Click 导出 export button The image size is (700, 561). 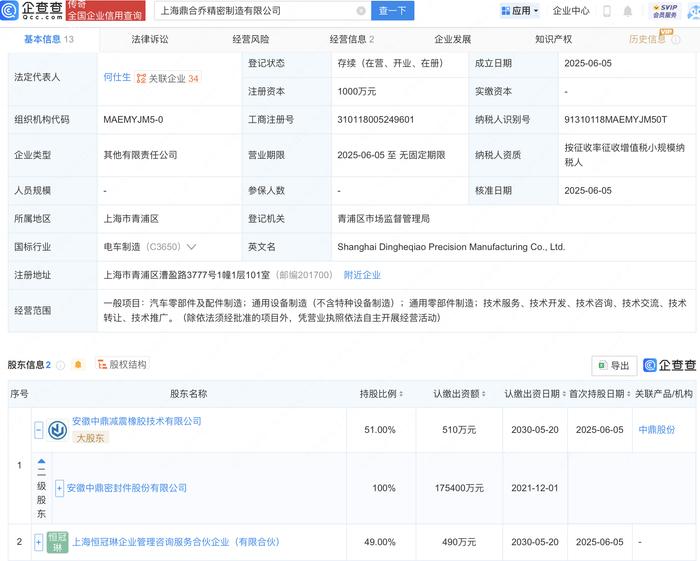pyautogui.click(x=614, y=366)
